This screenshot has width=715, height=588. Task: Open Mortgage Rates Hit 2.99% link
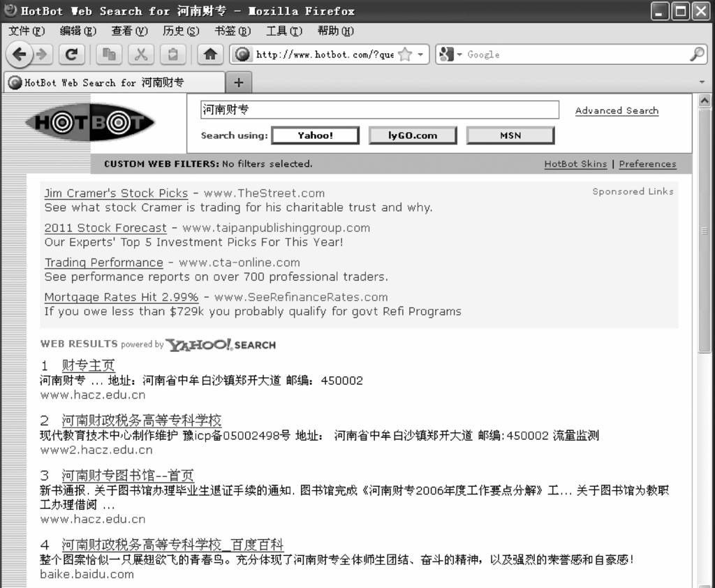pos(121,297)
